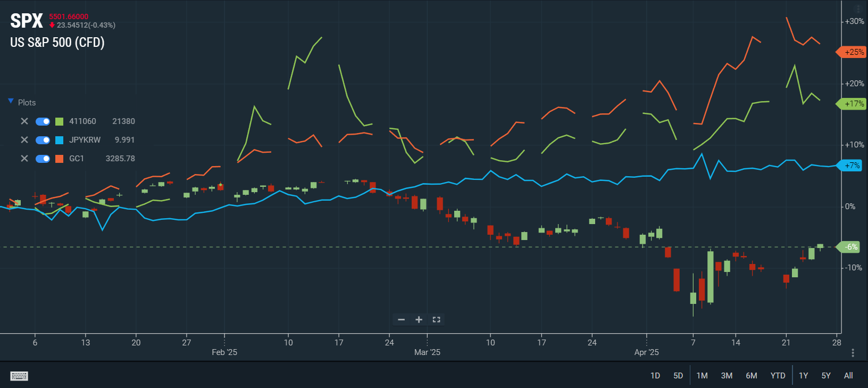Toggle visibility of the 411060 plot

pos(43,121)
